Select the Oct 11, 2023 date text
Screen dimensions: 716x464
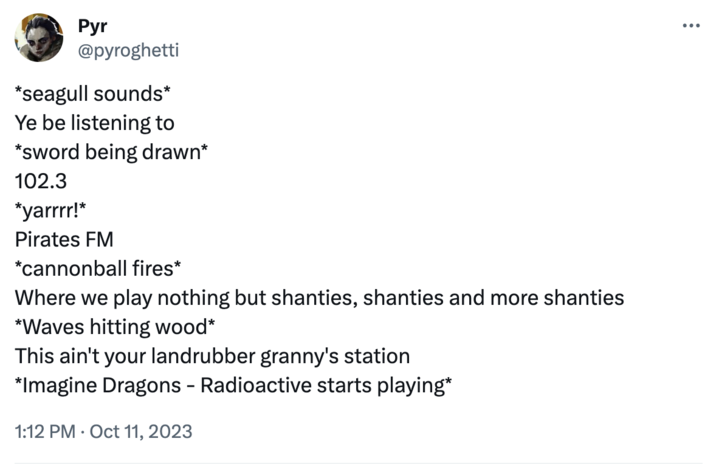pos(141,432)
